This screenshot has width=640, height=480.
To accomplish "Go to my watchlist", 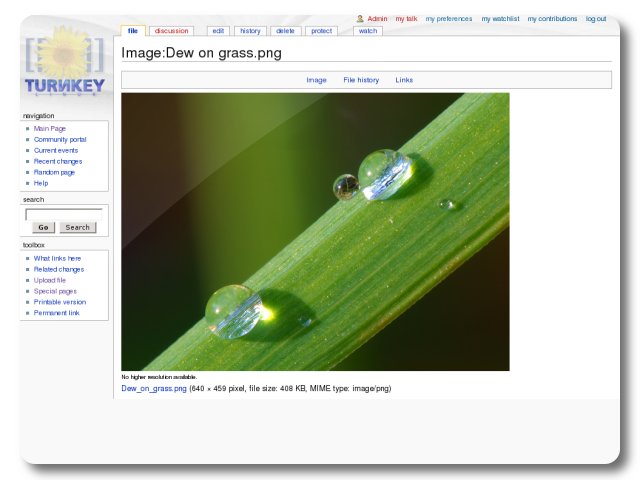I will 500,19.
